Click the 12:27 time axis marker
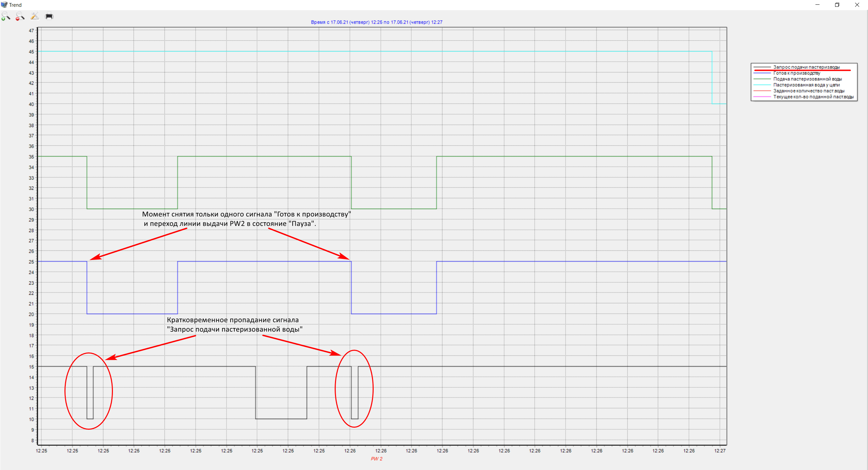868x470 pixels. pos(719,451)
